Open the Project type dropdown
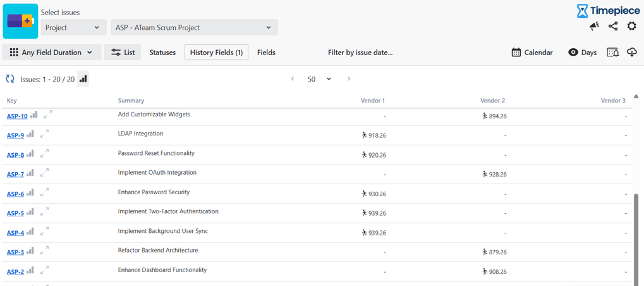The width and height of the screenshot is (644, 286). 73,28
